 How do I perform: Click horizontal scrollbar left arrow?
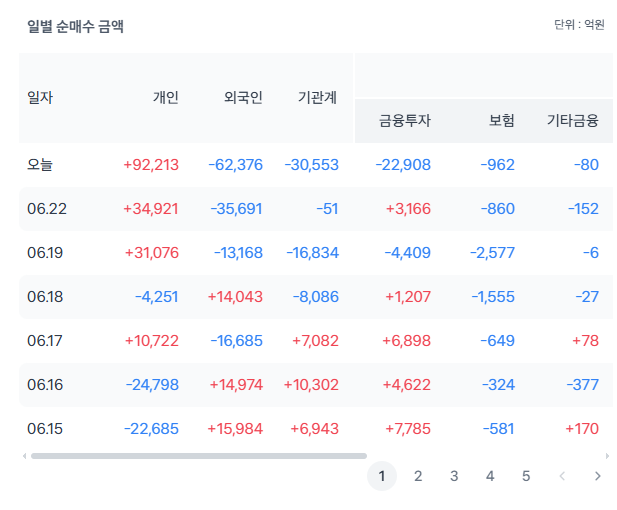pyautogui.click(x=24, y=456)
